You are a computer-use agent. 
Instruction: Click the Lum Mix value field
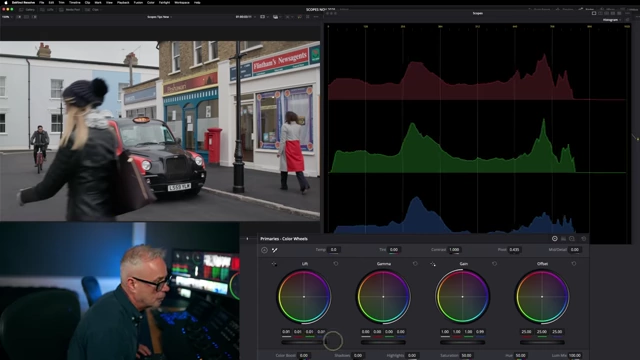(x=575, y=356)
